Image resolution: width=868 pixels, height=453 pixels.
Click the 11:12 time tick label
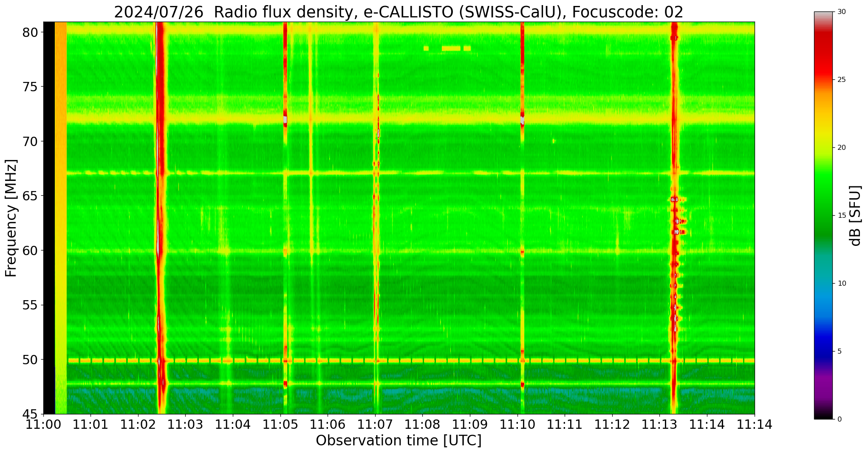pyautogui.click(x=612, y=424)
